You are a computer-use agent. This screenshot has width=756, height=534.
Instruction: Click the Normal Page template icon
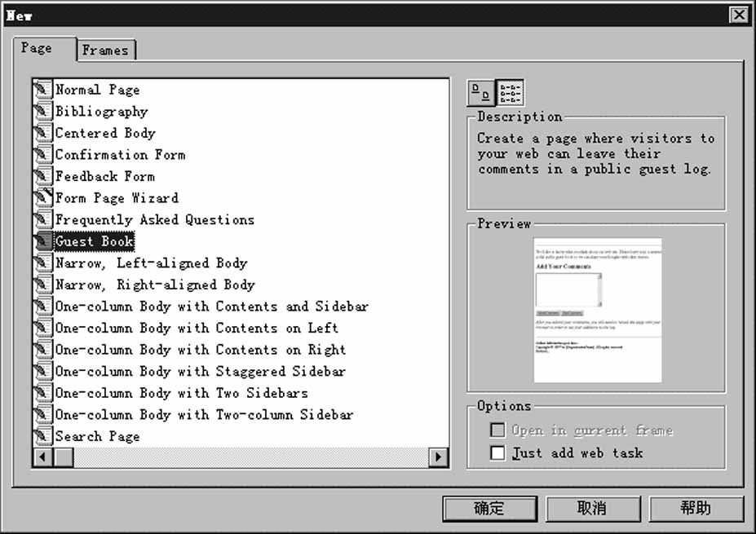coord(43,89)
